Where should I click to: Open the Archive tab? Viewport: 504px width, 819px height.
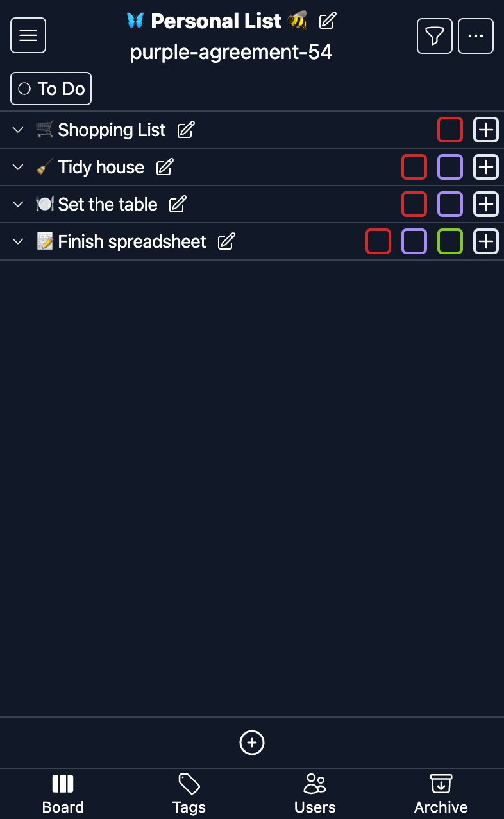click(x=441, y=793)
